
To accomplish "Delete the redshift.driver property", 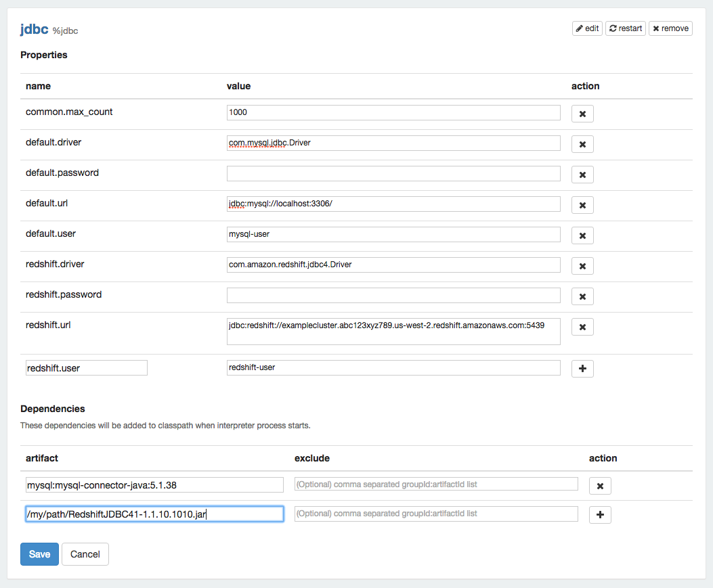I will coord(582,266).
